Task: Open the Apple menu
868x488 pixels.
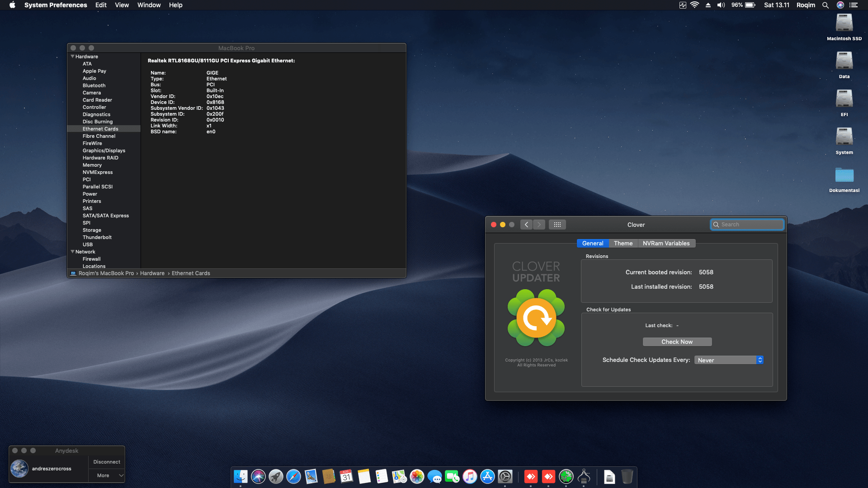Action: point(12,5)
